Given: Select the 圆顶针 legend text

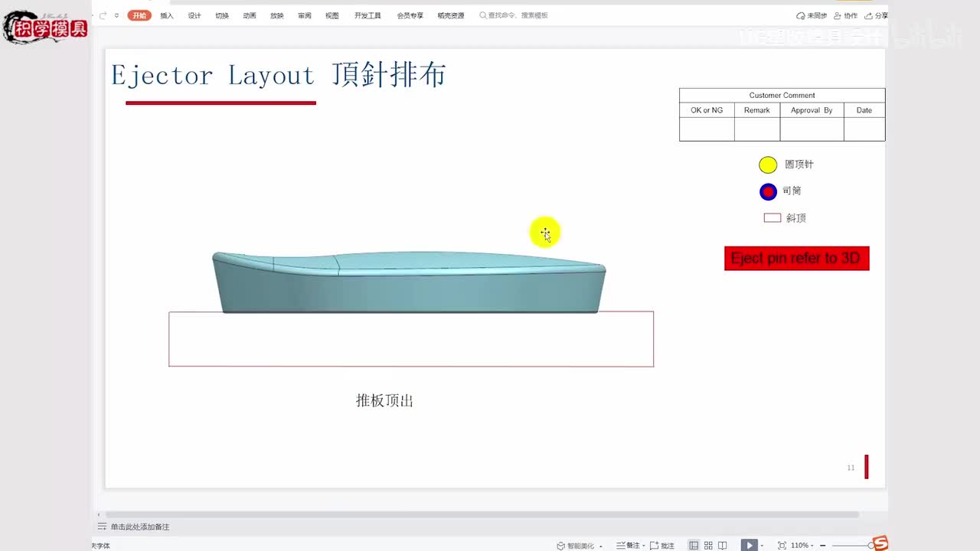Looking at the screenshot, I should click(799, 165).
